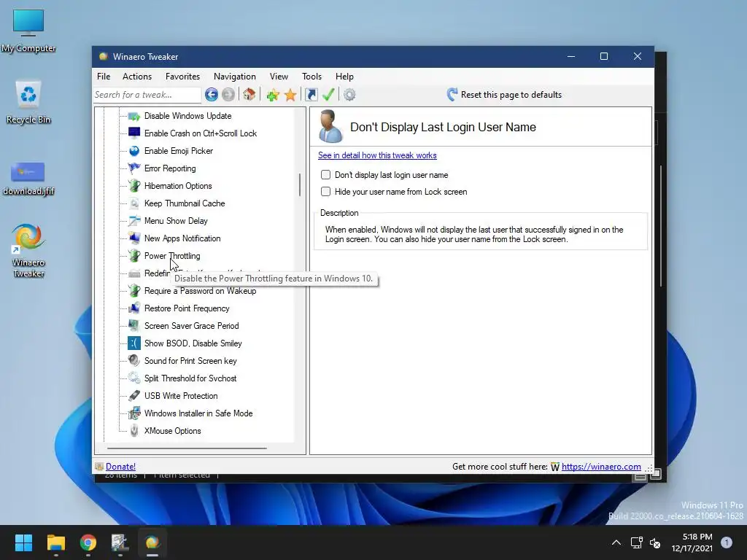Screen dimensions: 747x560
Task: Click the green checkmark toolbar icon
Action: point(328,95)
